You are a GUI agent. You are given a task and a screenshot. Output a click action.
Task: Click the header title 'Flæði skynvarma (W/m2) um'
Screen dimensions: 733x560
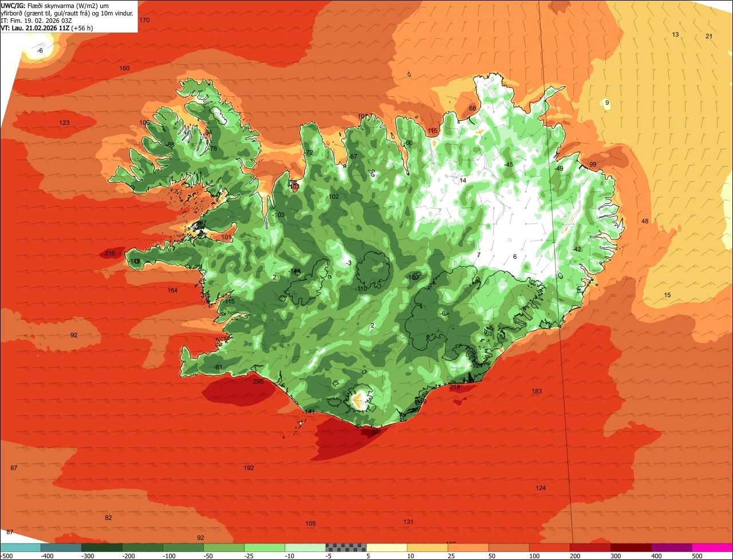pos(68,5)
